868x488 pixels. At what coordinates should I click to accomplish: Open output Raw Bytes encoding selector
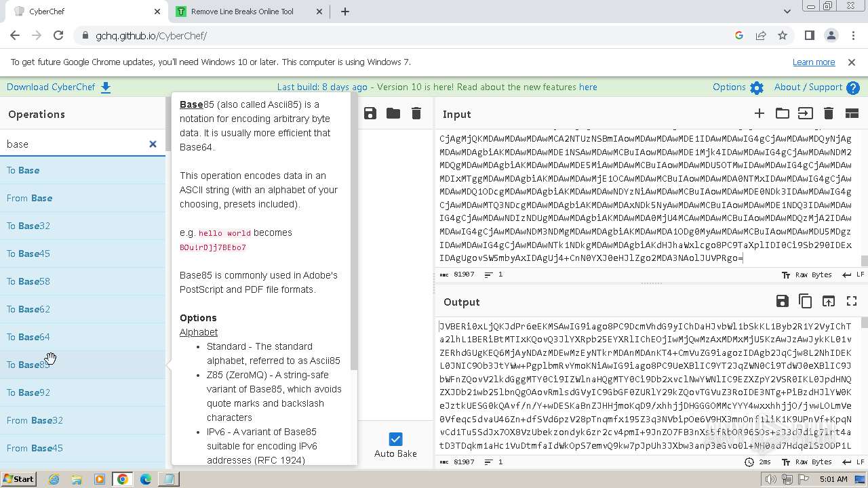(807, 462)
